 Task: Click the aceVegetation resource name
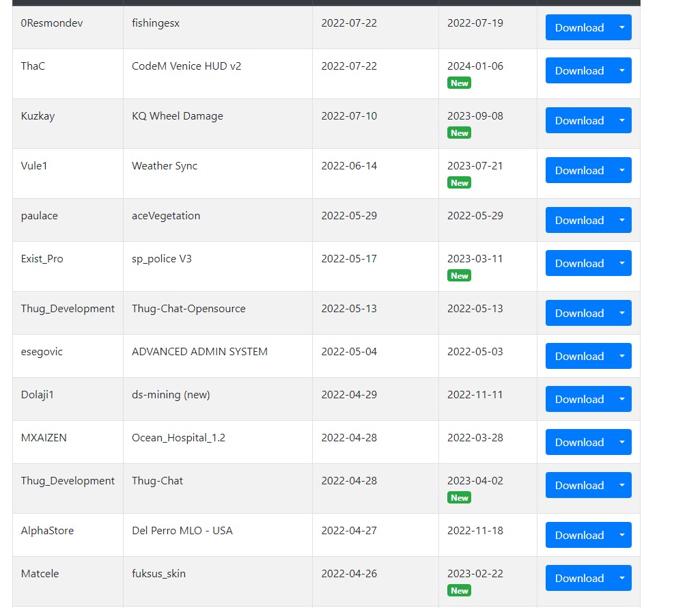[166, 216]
